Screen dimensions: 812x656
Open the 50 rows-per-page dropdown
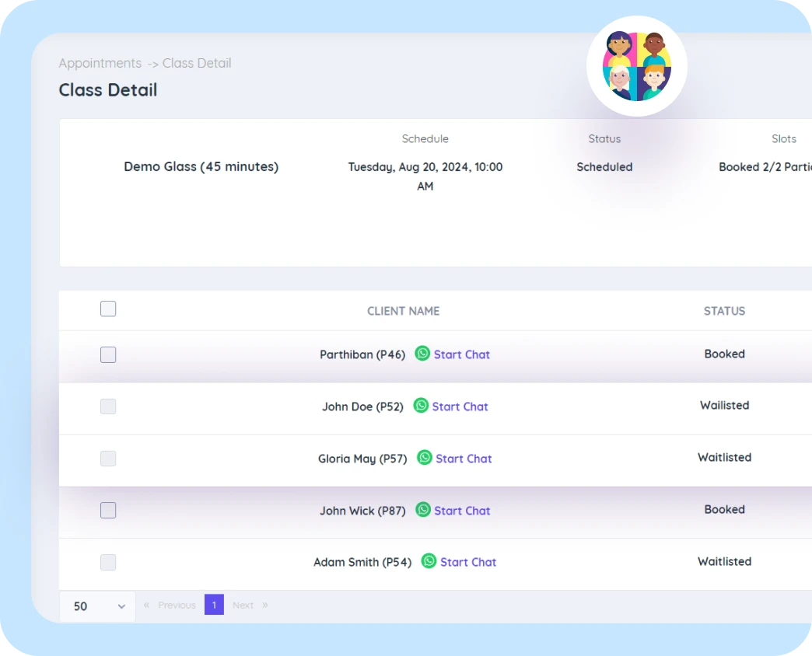pyautogui.click(x=98, y=606)
